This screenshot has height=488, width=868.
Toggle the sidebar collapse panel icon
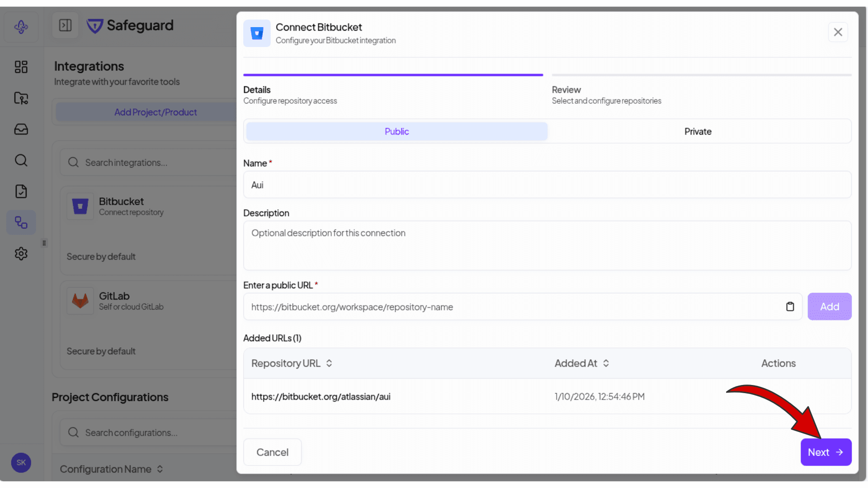65,25
